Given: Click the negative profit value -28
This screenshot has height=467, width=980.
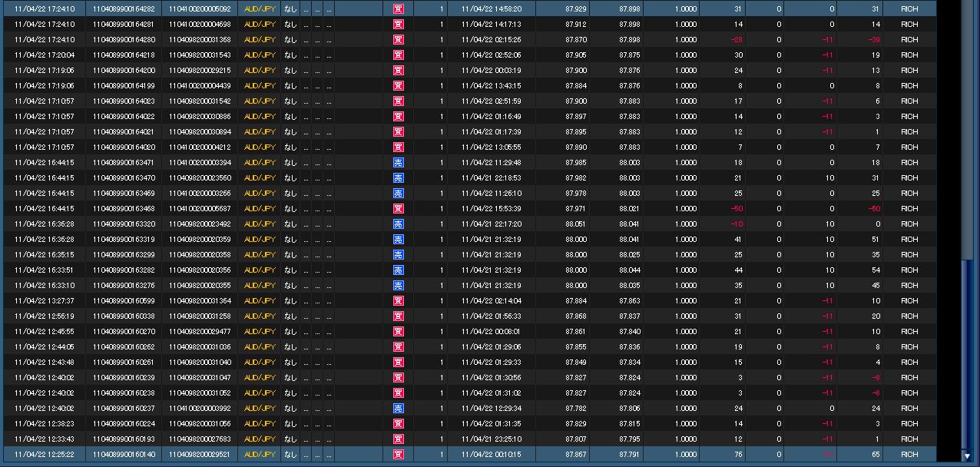Looking at the screenshot, I should coord(737,40).
